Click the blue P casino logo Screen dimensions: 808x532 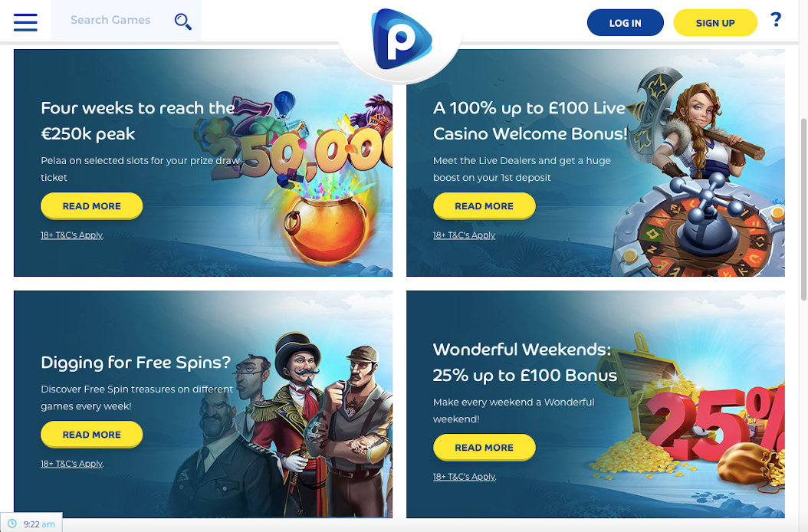click(x=402, y=39)
